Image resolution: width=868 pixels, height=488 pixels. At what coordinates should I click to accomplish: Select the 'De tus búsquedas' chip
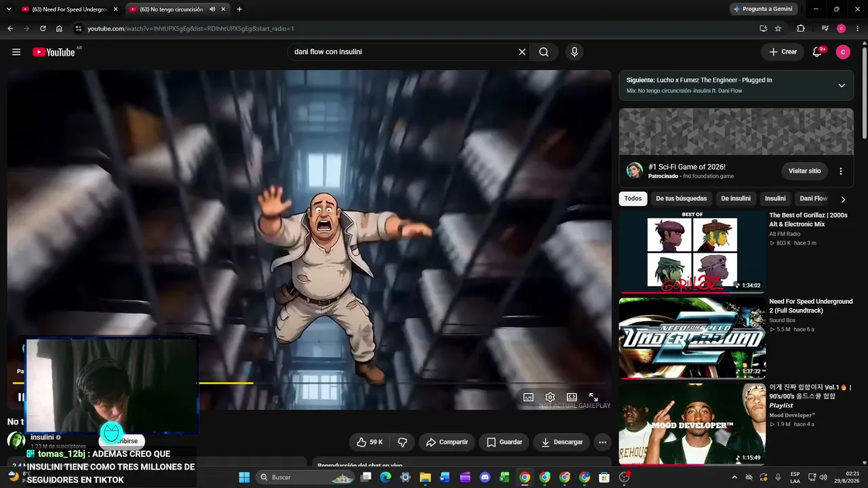click(682, 199)
